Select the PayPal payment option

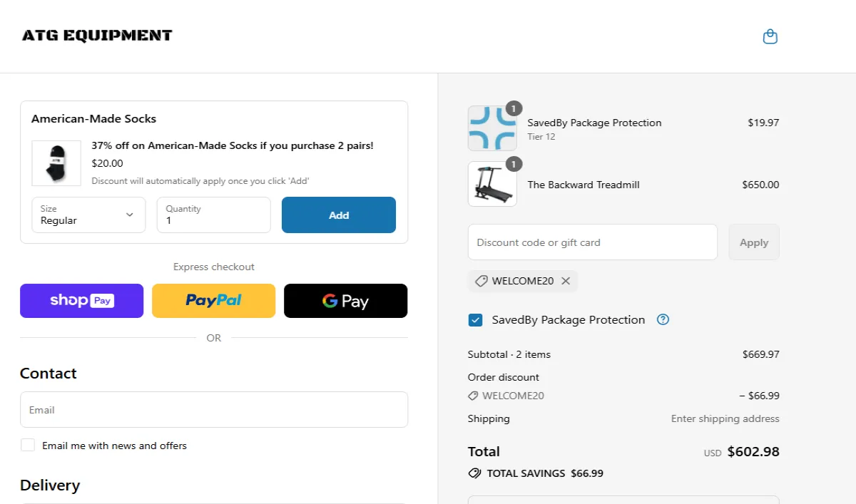click(x=213, y=300)
